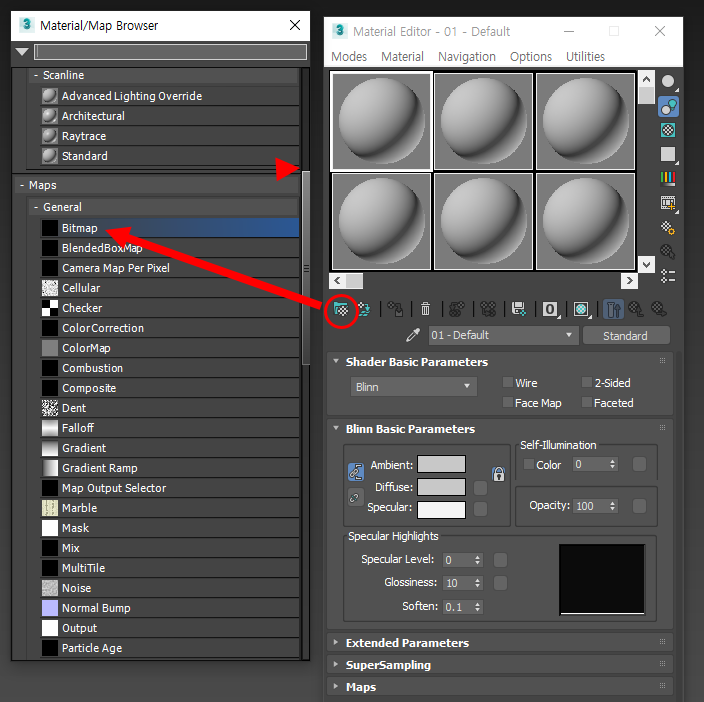The width and height of the screenshot is (704, 702).
Task: Pick material from object with eyedropper
Action: pos(413,335)
